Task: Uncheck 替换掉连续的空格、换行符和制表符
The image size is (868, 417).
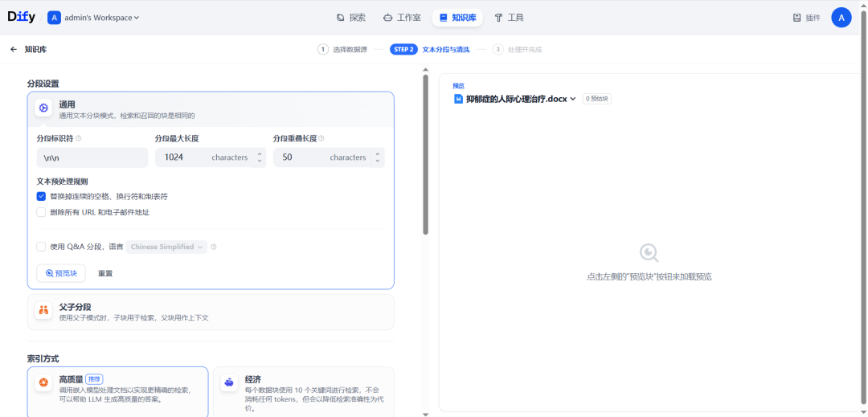Action: [x=41, y=196]
